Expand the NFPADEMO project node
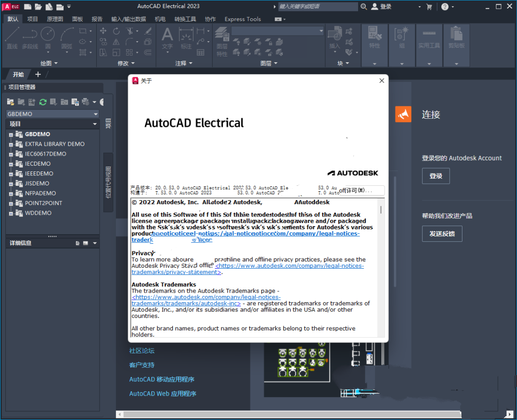The image size is (517, 420). point(11,193)
